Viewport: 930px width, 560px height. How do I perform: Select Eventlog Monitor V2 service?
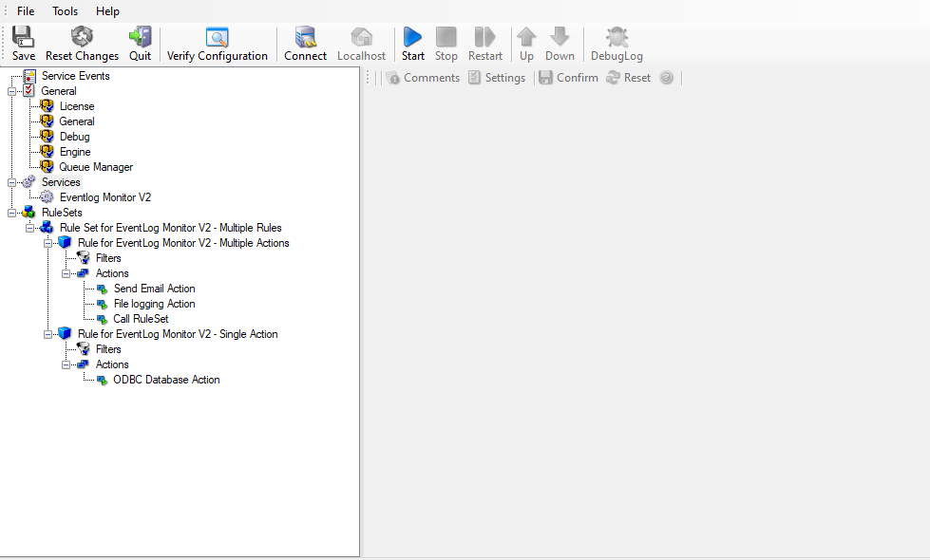pyautogui.click(x=104, y=197)
